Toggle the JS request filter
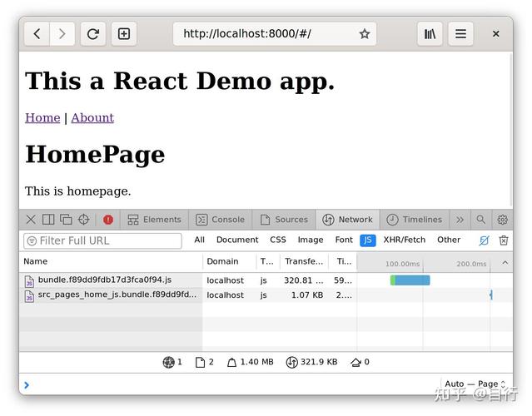 tap(368, 240)
